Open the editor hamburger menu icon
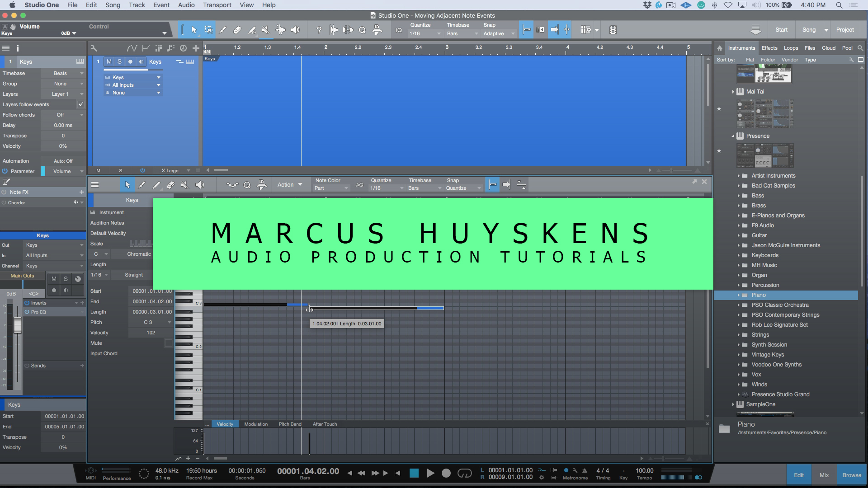This screenshot has height=488, width=868. pos(95,184)
